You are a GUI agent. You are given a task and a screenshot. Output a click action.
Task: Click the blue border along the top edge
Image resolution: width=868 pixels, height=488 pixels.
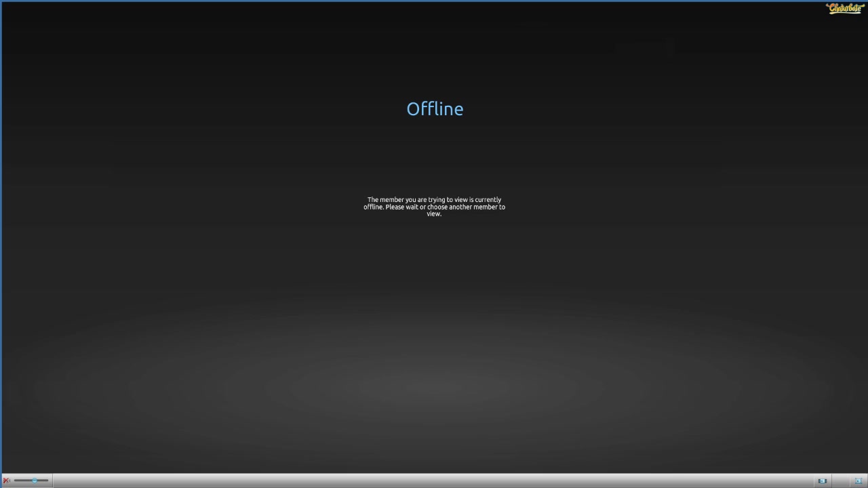[x=434, y=1]
